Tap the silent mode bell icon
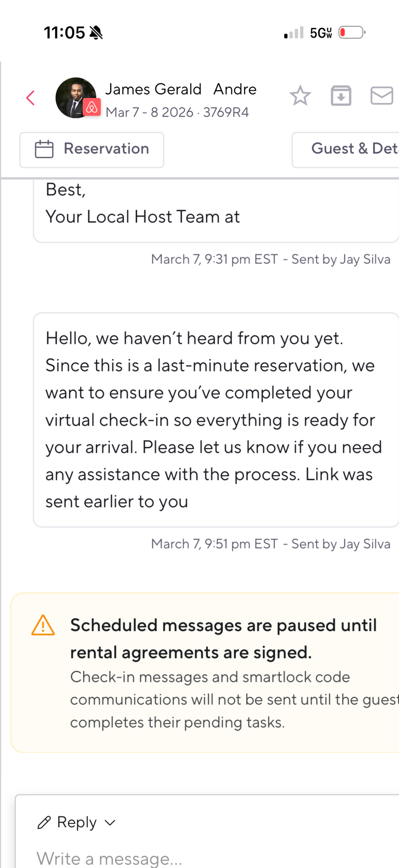The image size is (399, 868). point(96,33)
